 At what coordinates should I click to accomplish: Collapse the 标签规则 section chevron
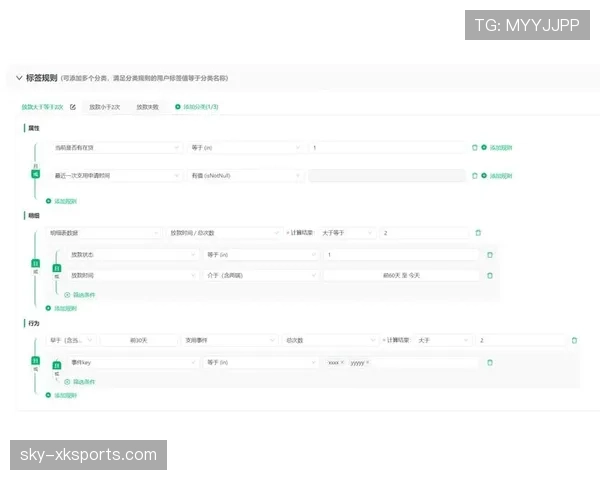[19, 78]
